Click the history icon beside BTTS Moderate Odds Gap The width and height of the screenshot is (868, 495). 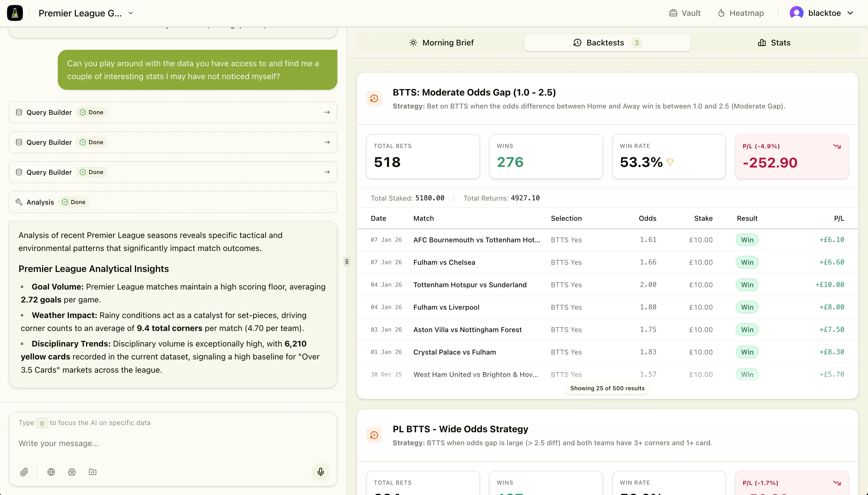pyautogui.click(x=374, y=99)
